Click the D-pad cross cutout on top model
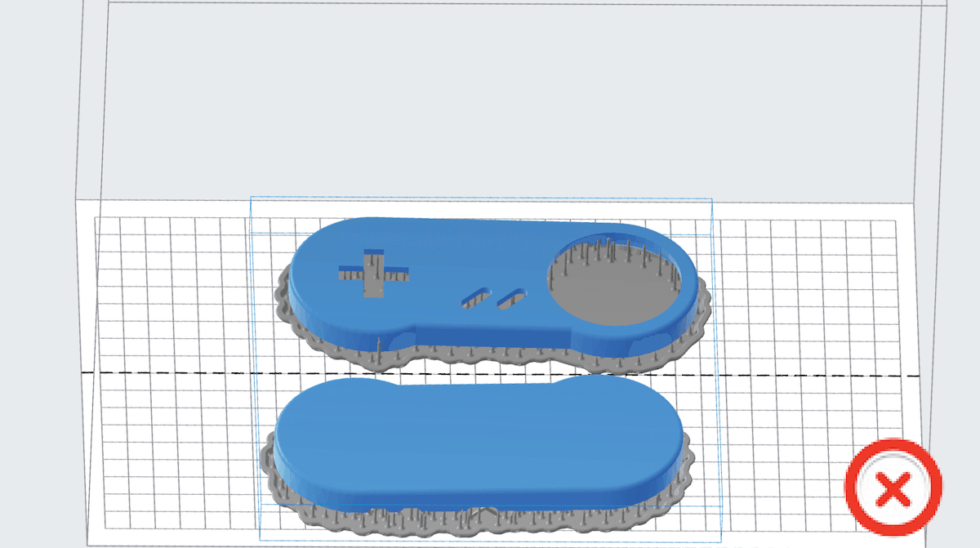980x548 pixels. pos(372,274)
